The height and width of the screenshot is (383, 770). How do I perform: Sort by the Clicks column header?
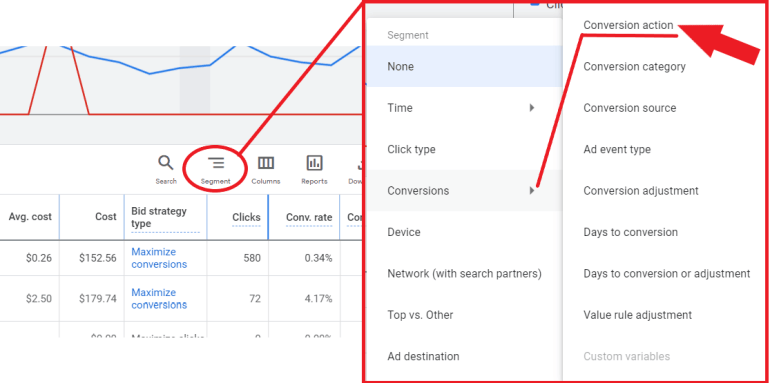246,218
